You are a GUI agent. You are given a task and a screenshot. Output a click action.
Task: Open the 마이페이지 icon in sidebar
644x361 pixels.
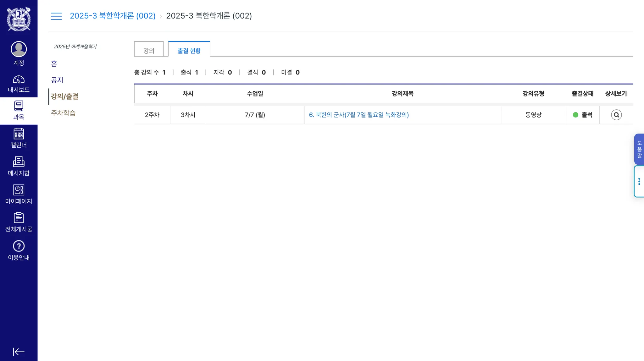tap(19, 190)
